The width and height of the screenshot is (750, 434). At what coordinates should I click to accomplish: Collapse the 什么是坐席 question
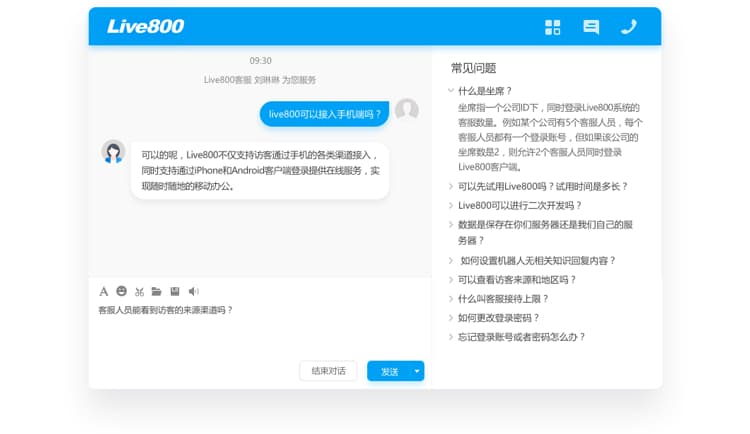(485, 91)
